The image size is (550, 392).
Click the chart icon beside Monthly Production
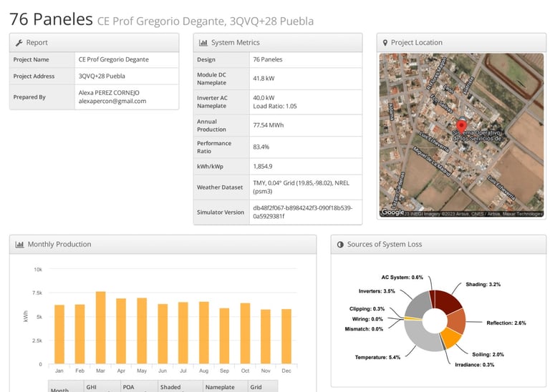point(19,245)
